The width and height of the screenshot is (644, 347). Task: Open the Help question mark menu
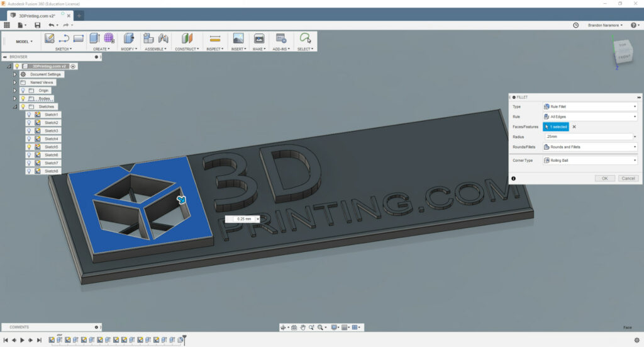point(635,25)
